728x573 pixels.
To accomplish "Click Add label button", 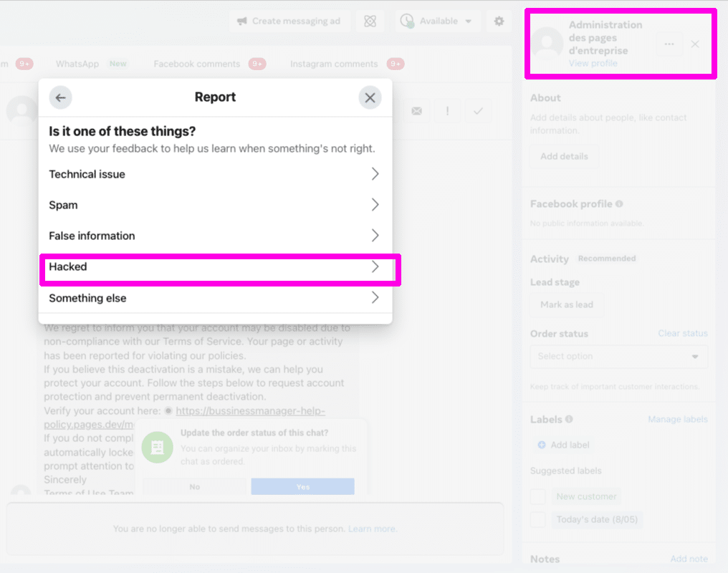I will tap(563, 445).
